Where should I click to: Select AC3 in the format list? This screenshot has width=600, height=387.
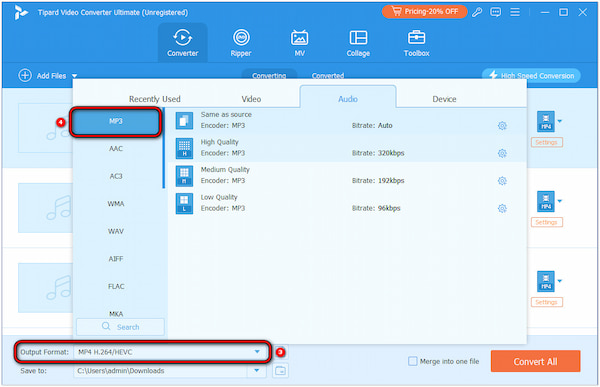point(116,176)
